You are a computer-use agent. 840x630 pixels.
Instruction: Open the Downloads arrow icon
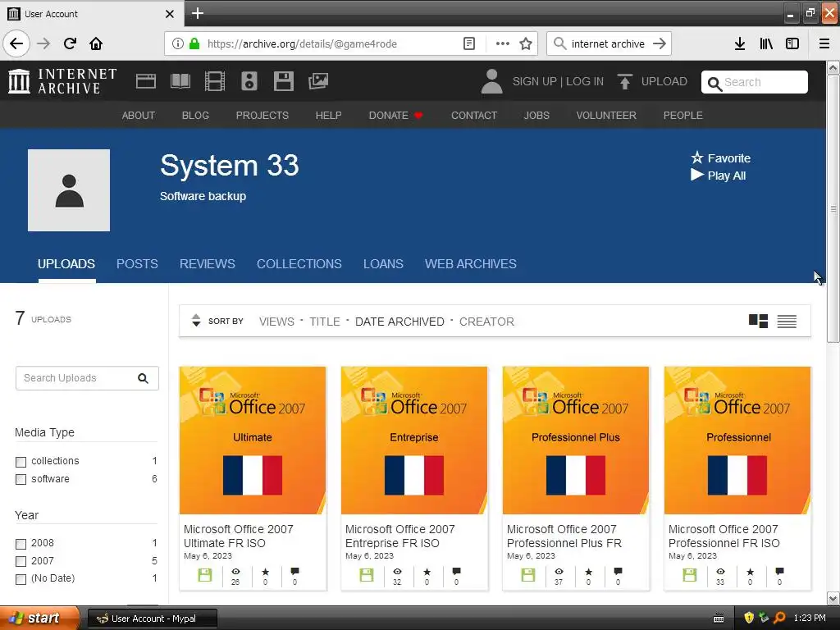(x=740, y=43)
